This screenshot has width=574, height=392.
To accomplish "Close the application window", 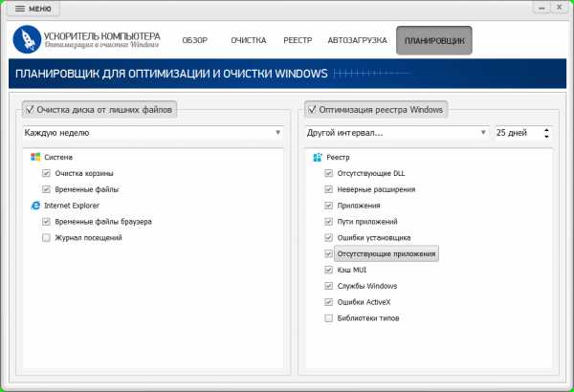I will click(560, 8).
